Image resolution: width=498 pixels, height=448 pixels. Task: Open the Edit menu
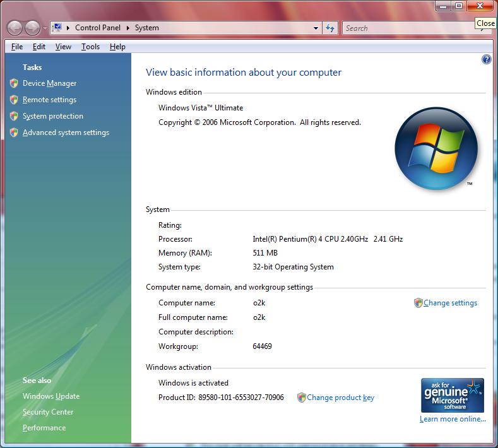pos(39,47)
